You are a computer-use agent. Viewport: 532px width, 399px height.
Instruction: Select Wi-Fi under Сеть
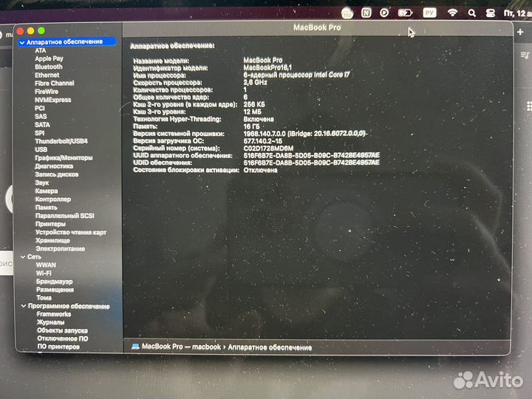click(x=44, y=273)
